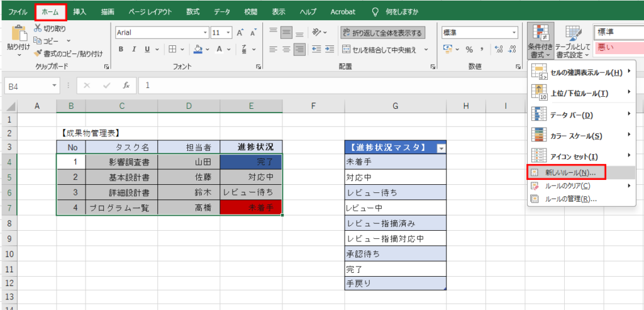Click the Bold formatting icon
The width and height of the screenshot is (644, 310).
pos(121,49)
